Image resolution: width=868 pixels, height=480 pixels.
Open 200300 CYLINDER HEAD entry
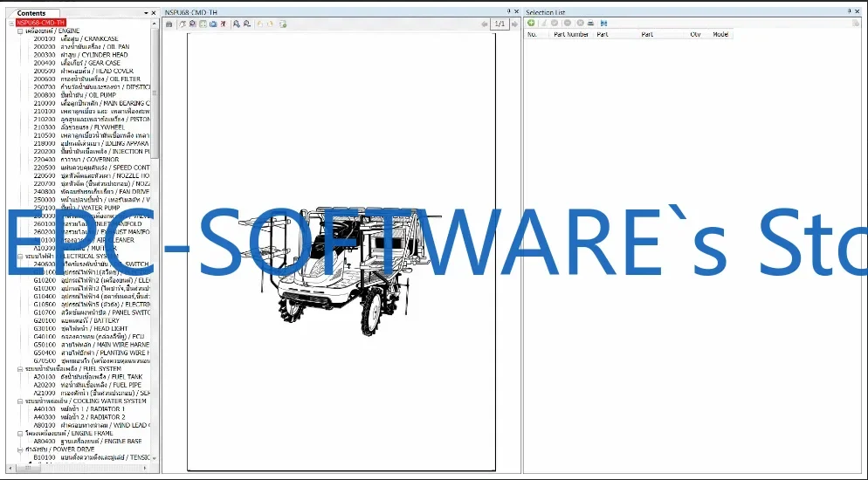pyautogui.click(x=81, y=55)
